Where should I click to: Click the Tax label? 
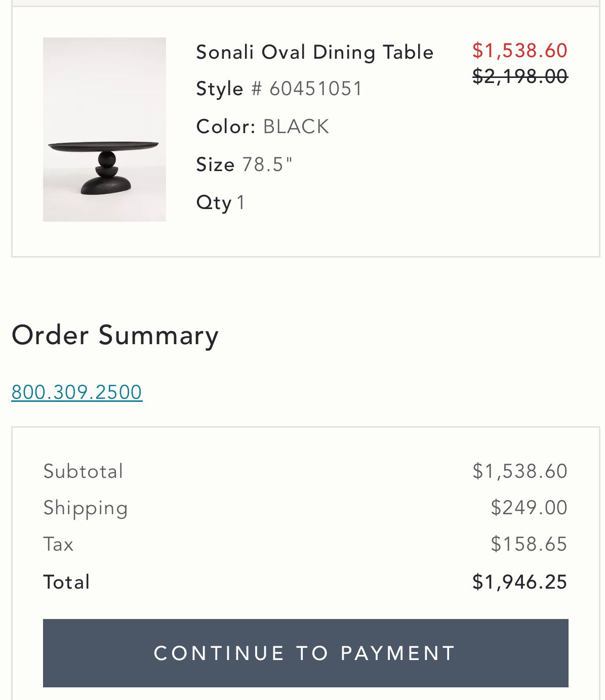tap(58, 544)
